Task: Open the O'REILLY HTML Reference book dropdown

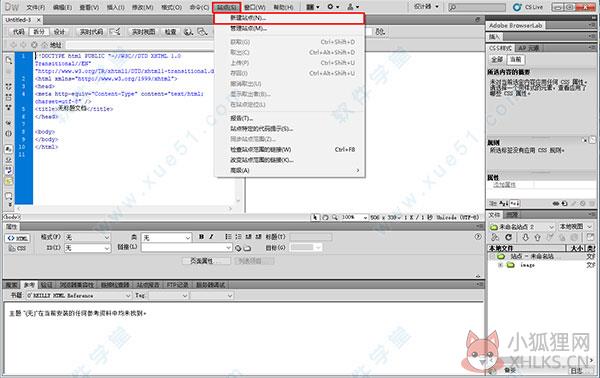Action: click(79, 296)
